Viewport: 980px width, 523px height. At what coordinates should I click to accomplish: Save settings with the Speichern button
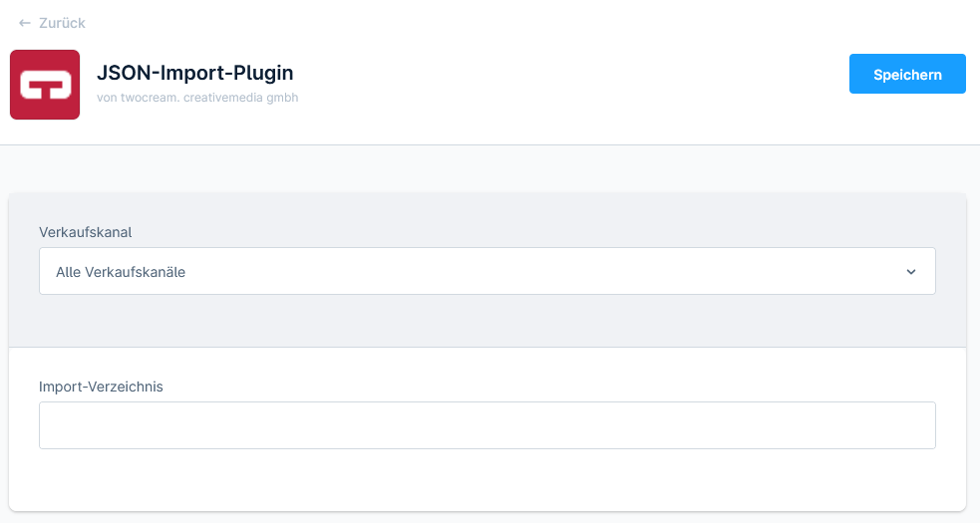(907, 74)
